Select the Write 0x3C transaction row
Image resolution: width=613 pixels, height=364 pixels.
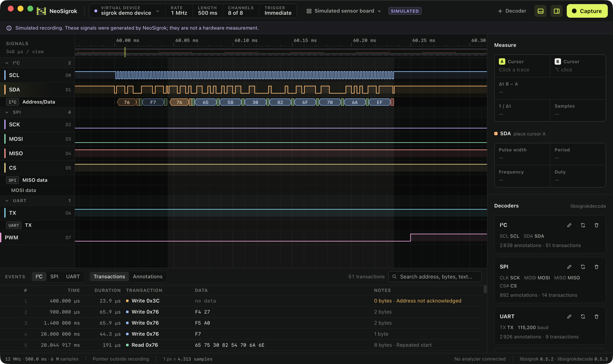[242, 301]
